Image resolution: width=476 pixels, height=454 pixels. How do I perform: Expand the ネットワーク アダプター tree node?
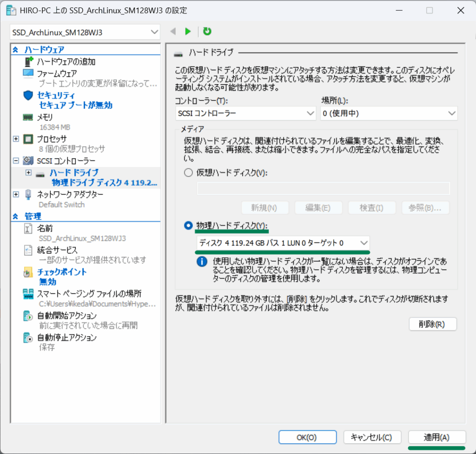click(x=16, y=194)
